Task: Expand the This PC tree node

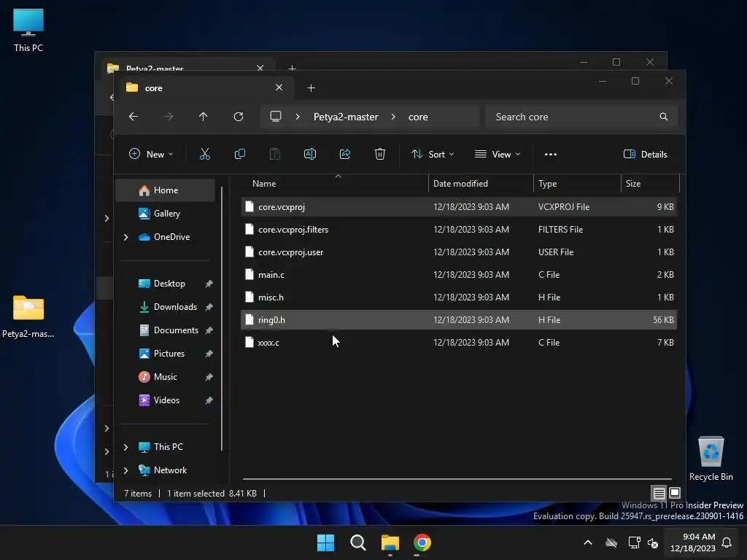Action: 125,447
